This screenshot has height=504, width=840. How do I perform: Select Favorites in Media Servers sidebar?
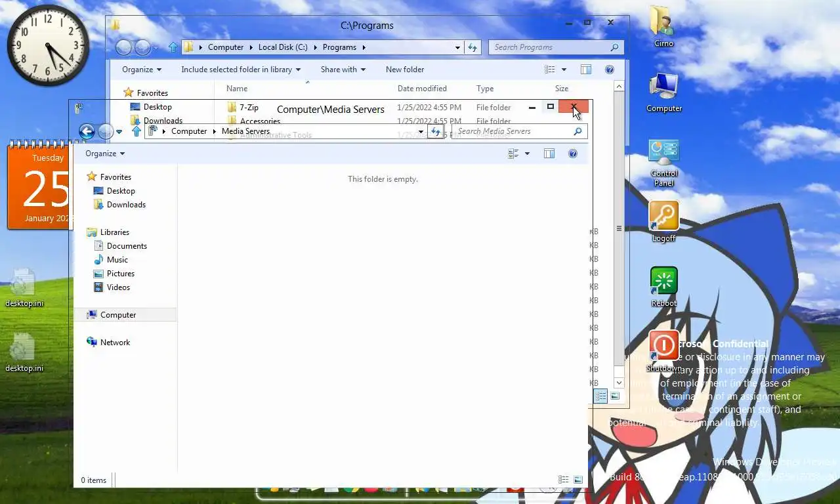115,177
